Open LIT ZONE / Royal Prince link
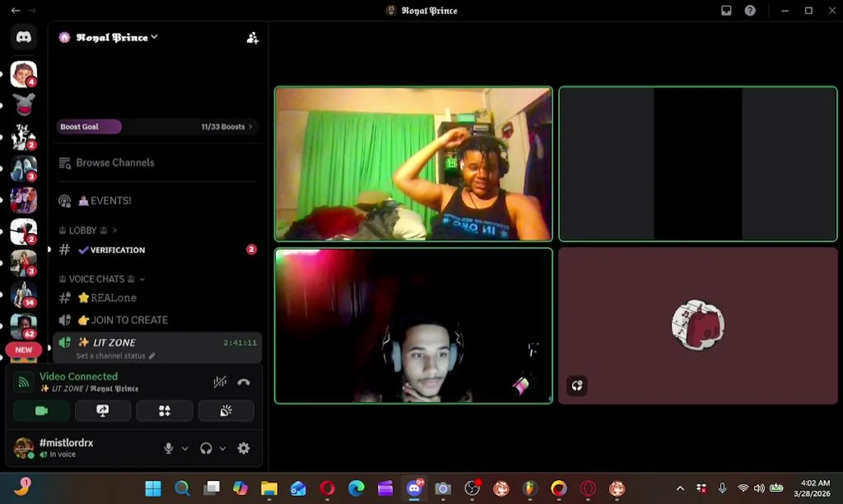843x504 pixels. (x=89, y=388)
